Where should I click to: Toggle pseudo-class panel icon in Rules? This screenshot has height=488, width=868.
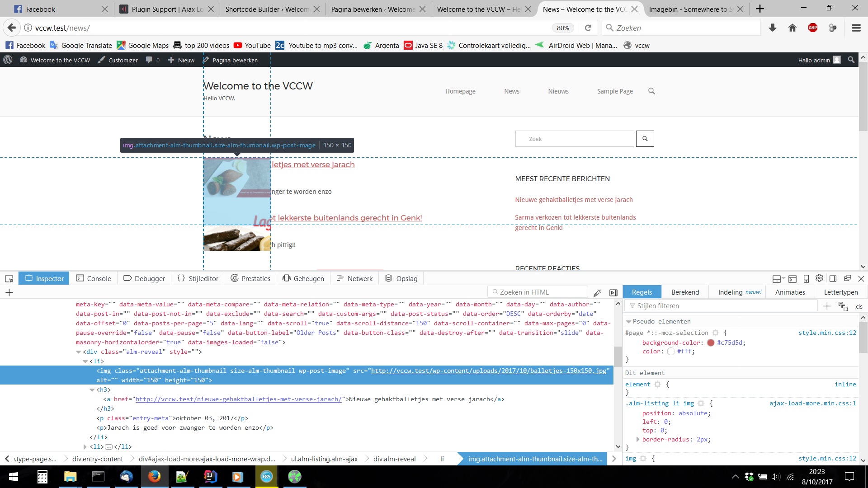pos(843,306)
